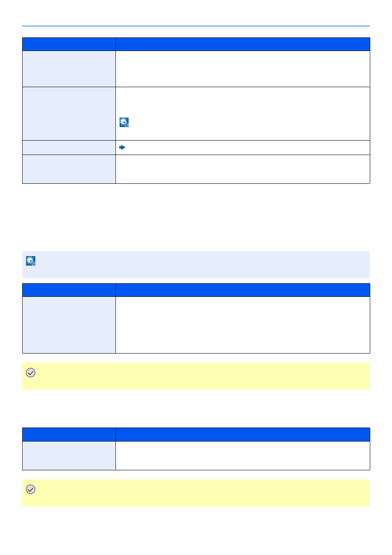Select the narrow header cell of the middle table
The height and width of the screenshot is (555, 392).
tap(69, 290)
